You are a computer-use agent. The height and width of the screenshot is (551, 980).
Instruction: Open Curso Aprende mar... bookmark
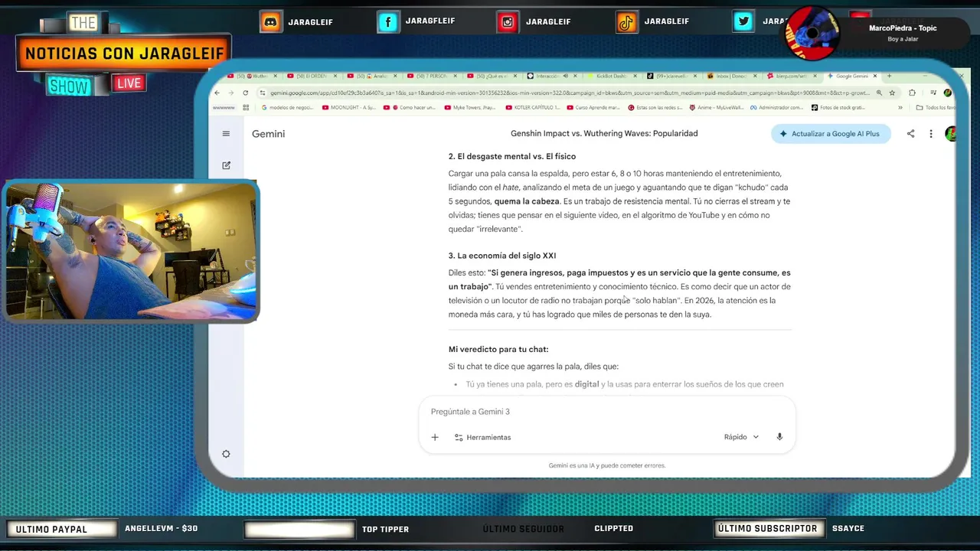coord(593,108)
